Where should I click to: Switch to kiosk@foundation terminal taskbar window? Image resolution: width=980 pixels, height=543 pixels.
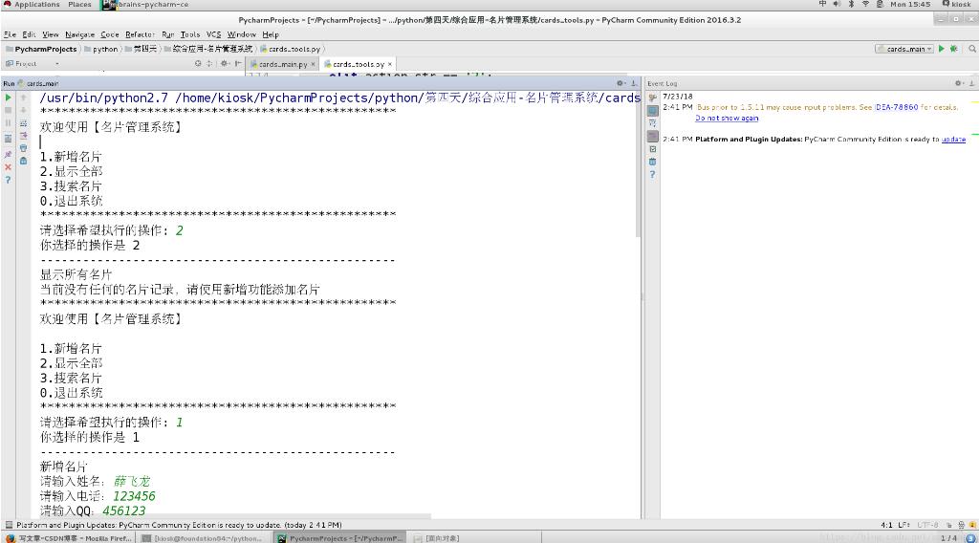(x=203, y=538)
